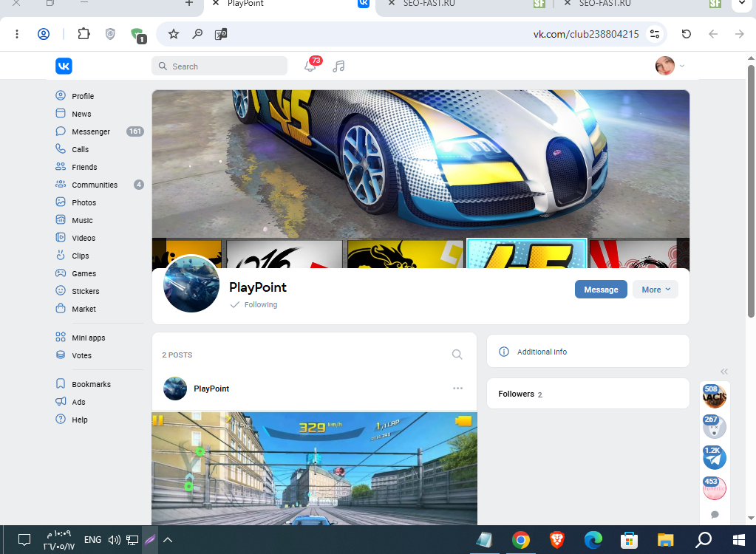Click the Votes coin icon
Image resolution: width=756 pixels, height=554 pixels.
point(61,355)
